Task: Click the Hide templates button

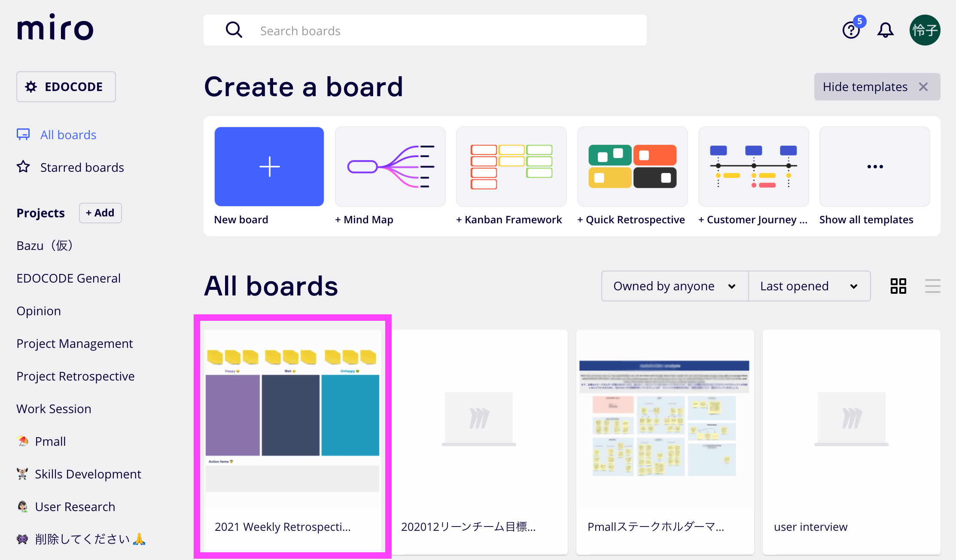Action: (877, 87)
